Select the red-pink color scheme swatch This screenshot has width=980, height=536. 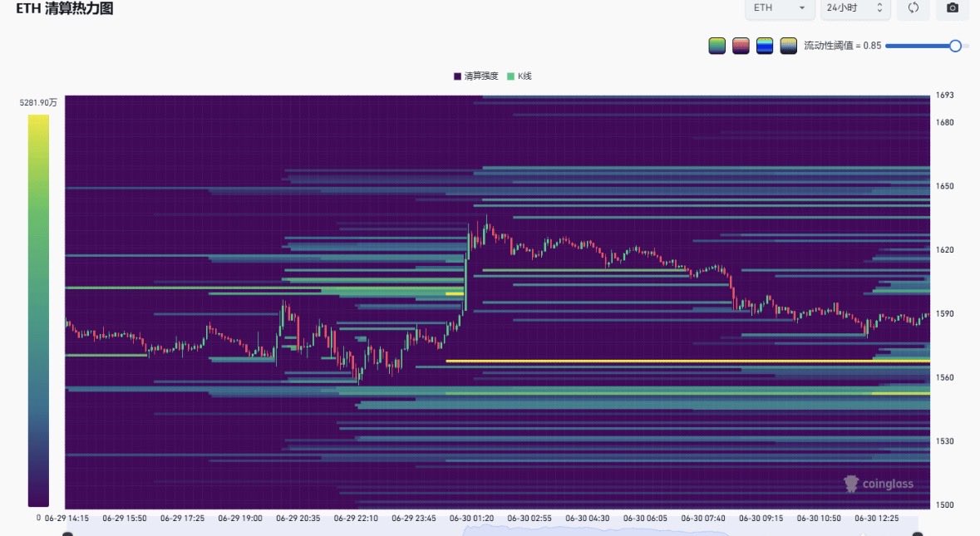741,46
